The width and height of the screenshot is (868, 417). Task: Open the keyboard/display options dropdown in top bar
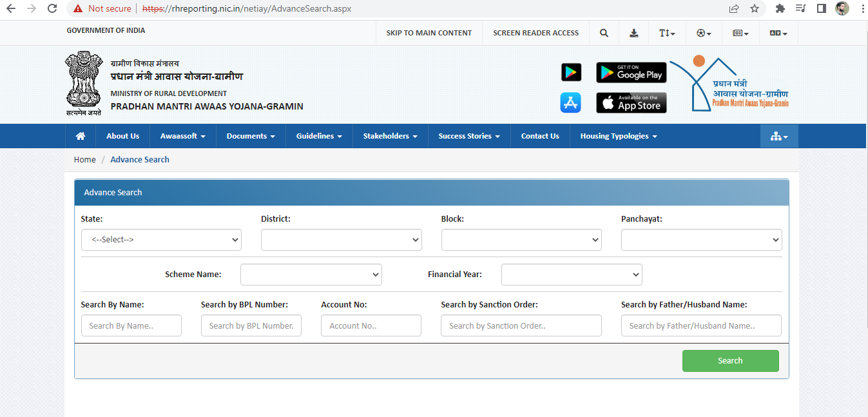click(x=740, y=33)
